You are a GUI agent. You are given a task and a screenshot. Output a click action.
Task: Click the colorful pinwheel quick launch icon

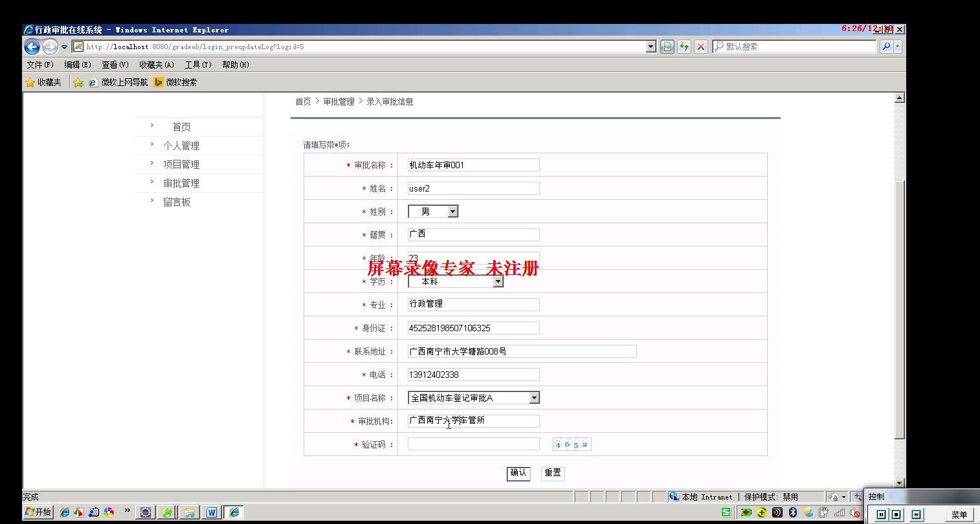109,512
